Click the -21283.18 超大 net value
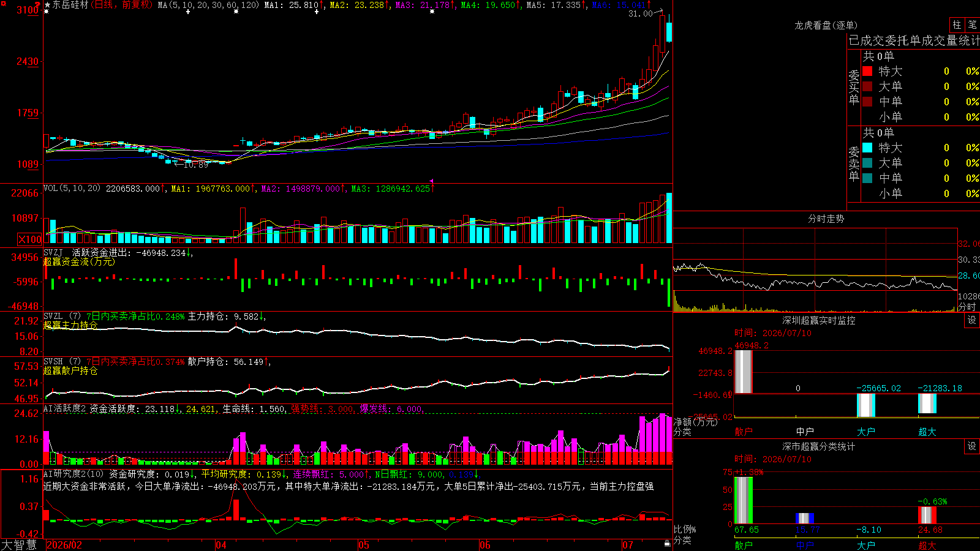980x551 pixels. click(x=940, y=388)
